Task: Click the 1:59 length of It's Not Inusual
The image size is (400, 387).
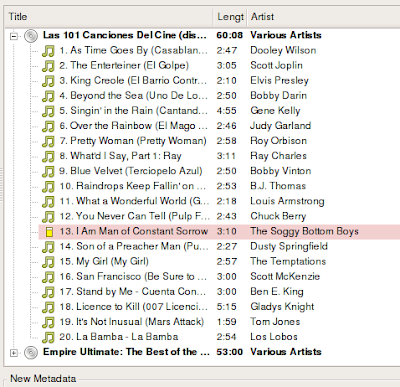Action: 227,322
